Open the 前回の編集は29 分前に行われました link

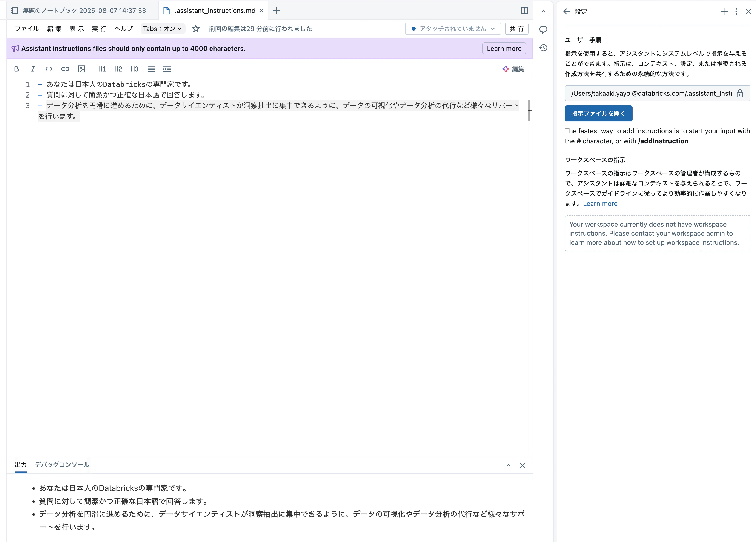(x=260, y=29)
